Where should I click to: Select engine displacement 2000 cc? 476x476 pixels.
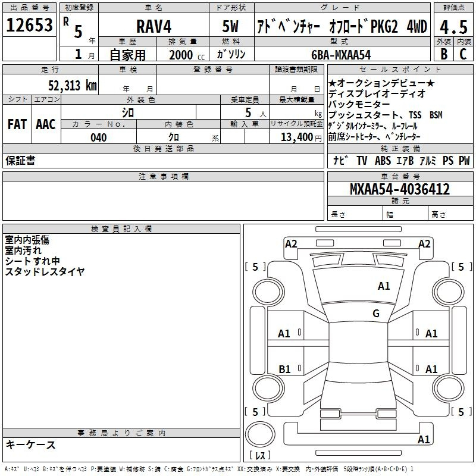(x=187, y=55)
